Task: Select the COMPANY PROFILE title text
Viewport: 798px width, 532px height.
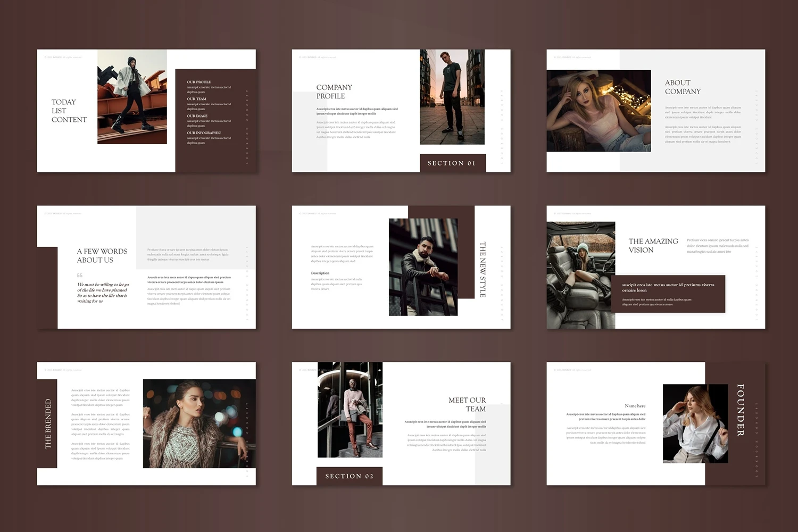Action: click(334, 92)
